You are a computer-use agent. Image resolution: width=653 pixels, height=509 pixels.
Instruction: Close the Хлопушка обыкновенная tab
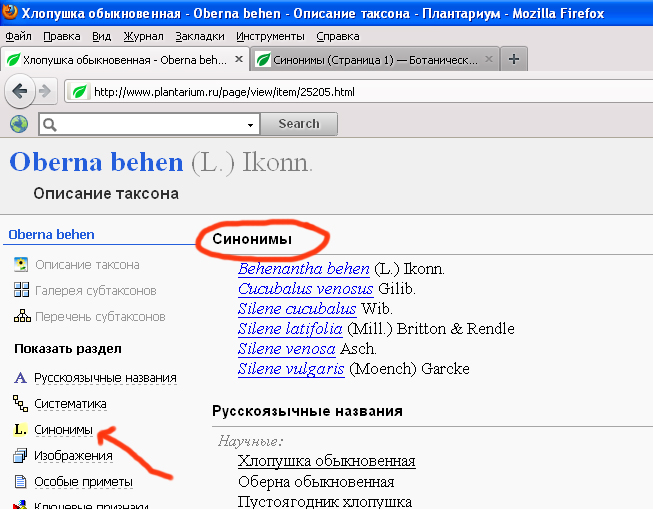tap(239, 59)
